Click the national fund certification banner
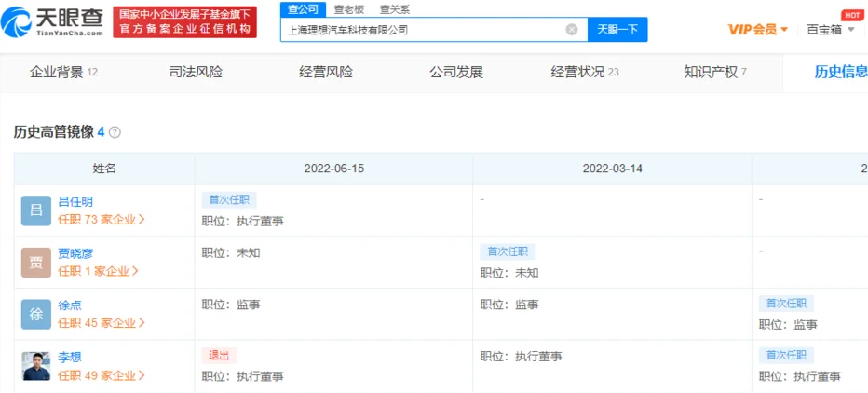 tap(186, 21)
